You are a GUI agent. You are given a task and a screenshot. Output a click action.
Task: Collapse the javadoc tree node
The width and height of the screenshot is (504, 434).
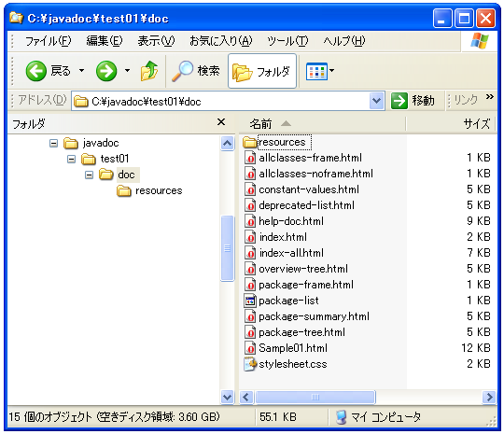54,143
